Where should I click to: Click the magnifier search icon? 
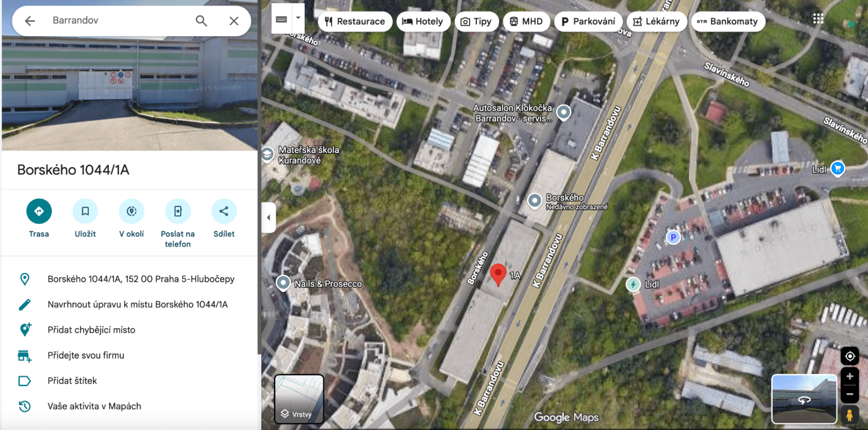pos(202,21)
